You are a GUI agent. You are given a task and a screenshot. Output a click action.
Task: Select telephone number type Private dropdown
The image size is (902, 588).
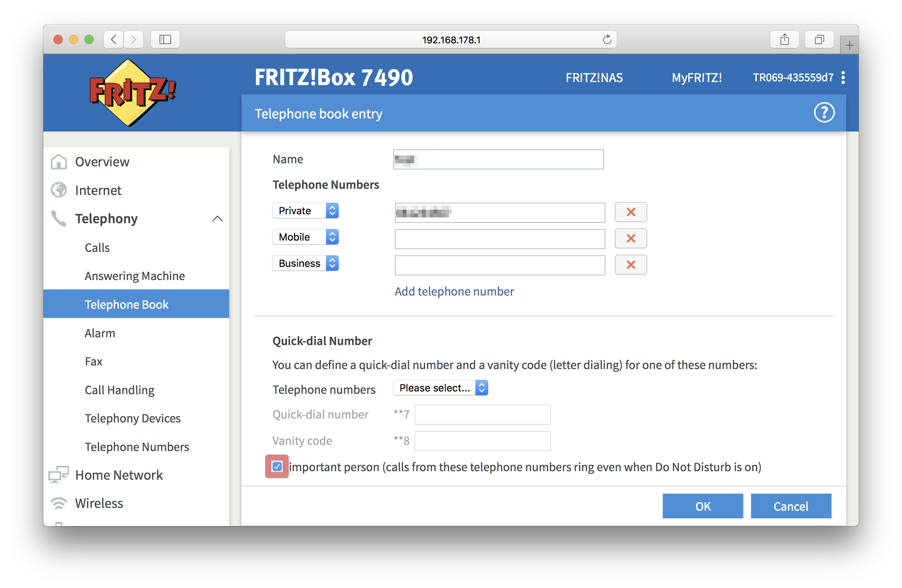pyautogui.click(x=305, y=211)
